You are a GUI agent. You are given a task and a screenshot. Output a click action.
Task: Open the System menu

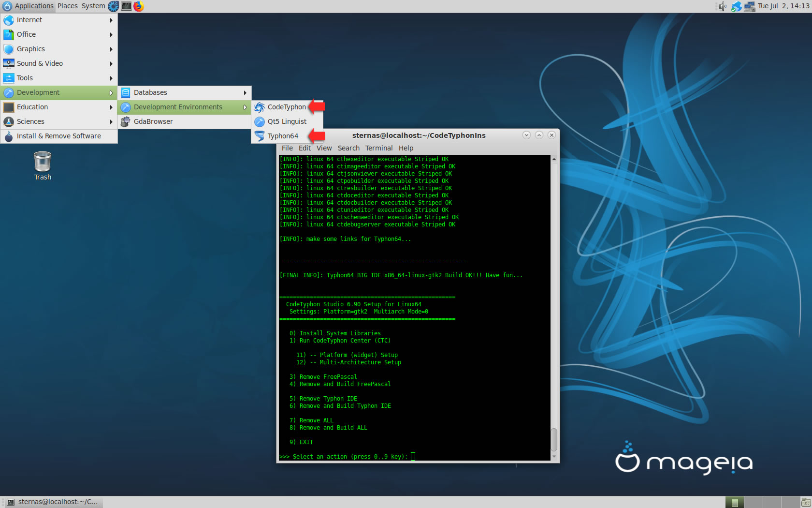93,6
